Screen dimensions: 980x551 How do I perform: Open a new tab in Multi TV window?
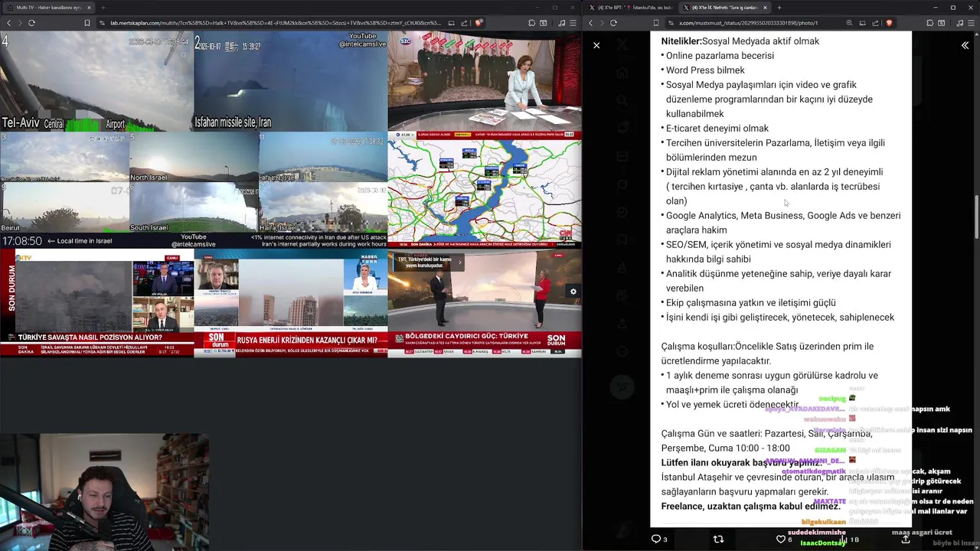[x=103, y=8]
